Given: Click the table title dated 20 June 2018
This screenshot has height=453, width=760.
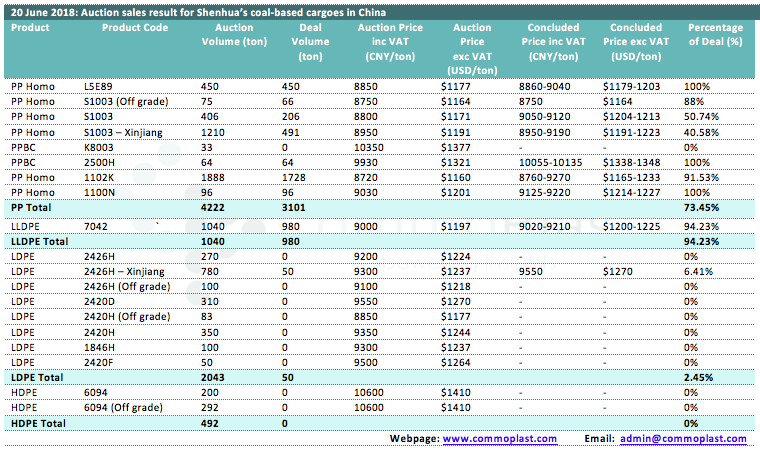Looking at the screenshot, I should tap(180, 10).
